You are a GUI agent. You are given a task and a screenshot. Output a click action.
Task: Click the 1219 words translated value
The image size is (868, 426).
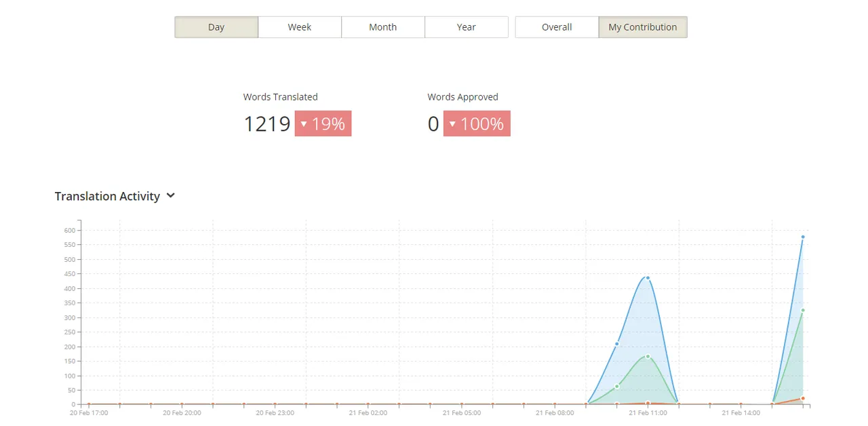(x=267, y=124)
